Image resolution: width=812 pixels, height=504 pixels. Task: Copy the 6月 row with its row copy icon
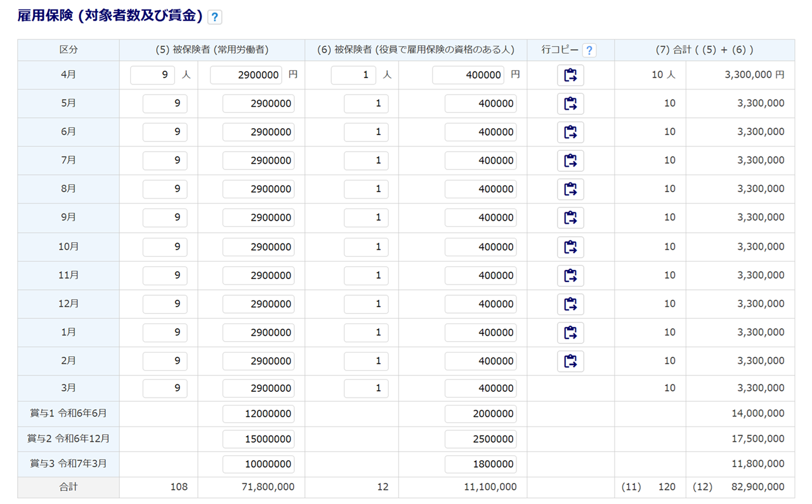coord(570,132)
